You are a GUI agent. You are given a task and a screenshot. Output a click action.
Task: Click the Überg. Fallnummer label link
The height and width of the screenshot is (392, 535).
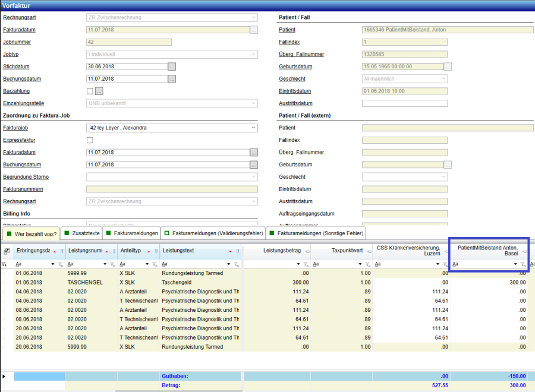[x=301, y=54]
